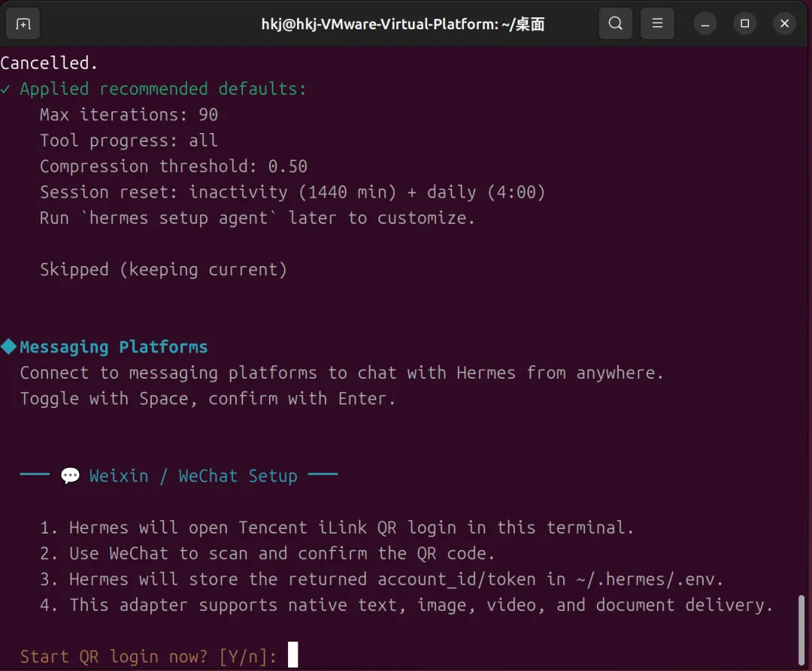812x671 pixels.
Task: Click the Compression threshold: 0.50 line
Action: coord(174,167)
